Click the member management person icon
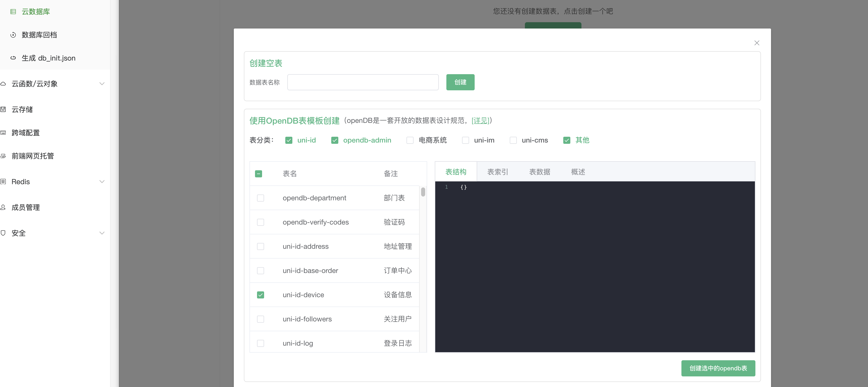 pyautogui.click(x=3, y=207)
